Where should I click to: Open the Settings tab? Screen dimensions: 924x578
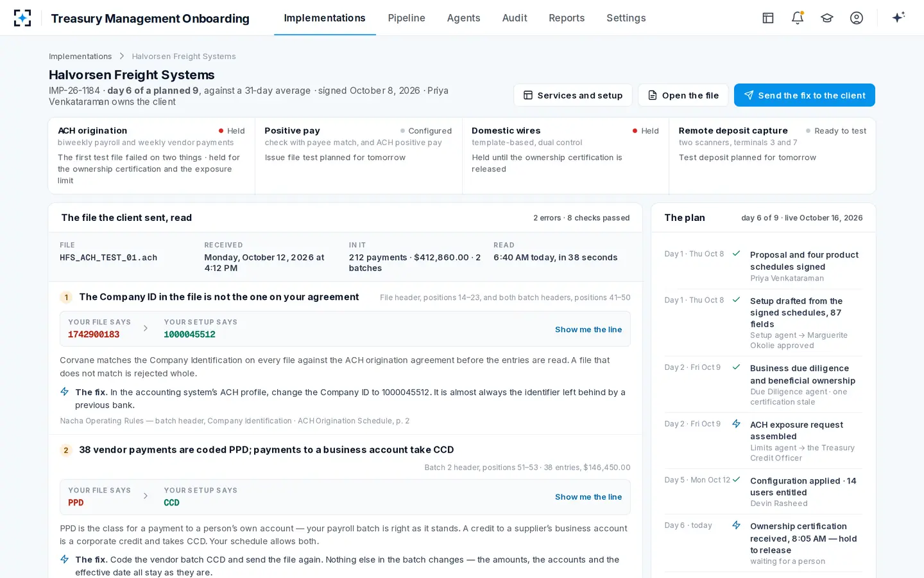click(x=626, y=18)
